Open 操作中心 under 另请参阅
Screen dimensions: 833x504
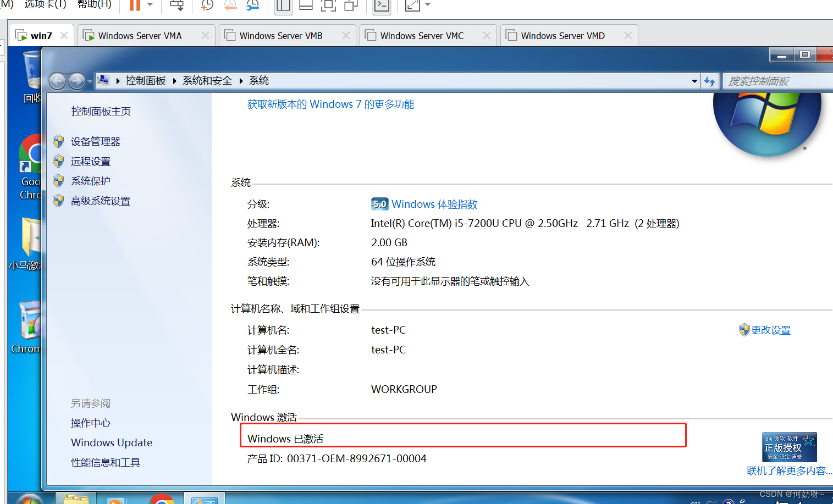click(x=91, y=423)
